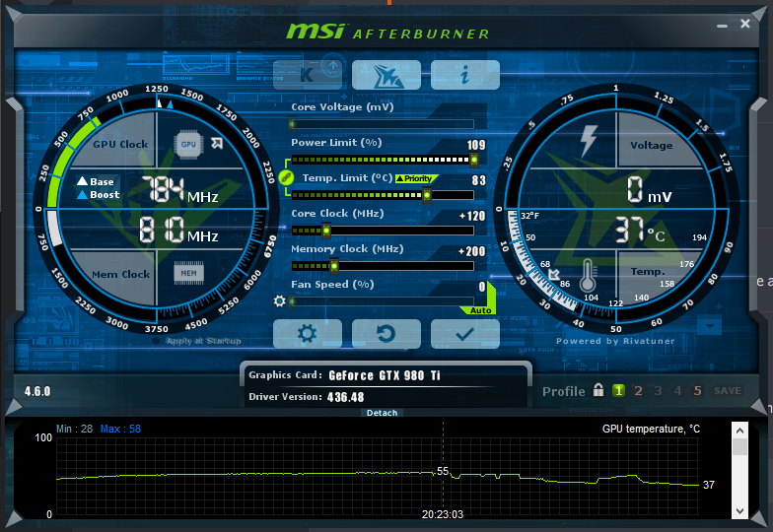Image resolution: width=773 pixels, height=532 pixels.
Task: Open the OC Scanner icon button
Action: tap(386, 75)
